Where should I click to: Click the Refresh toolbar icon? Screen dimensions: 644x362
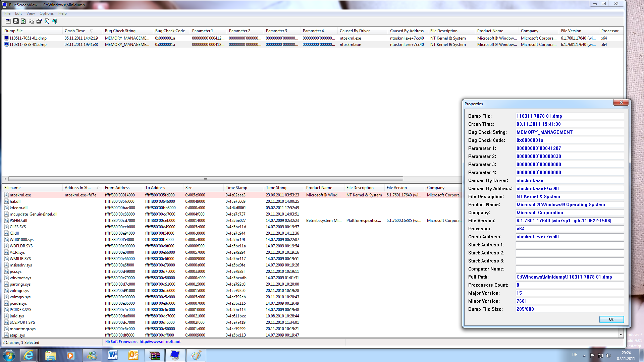(x=23, y=21)
